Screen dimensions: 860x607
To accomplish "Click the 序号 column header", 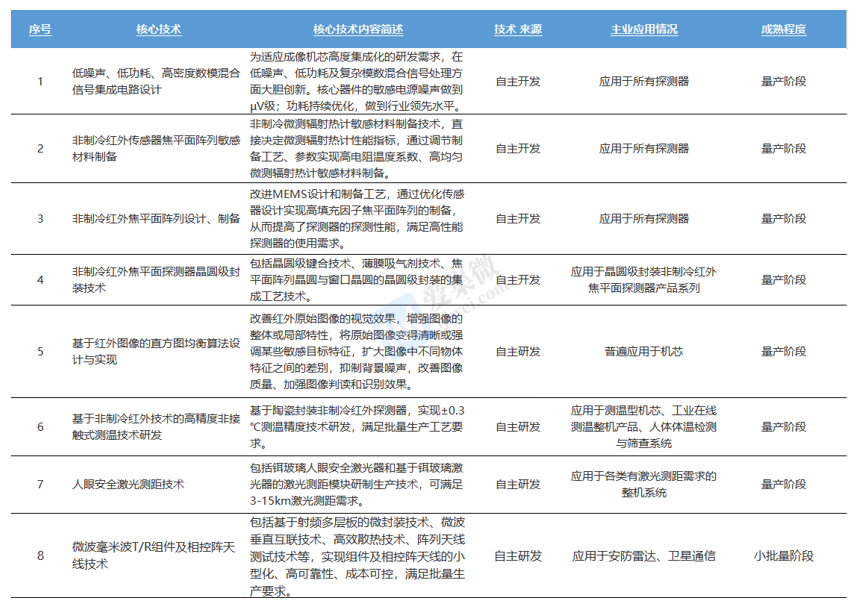I will click(40, 29).
